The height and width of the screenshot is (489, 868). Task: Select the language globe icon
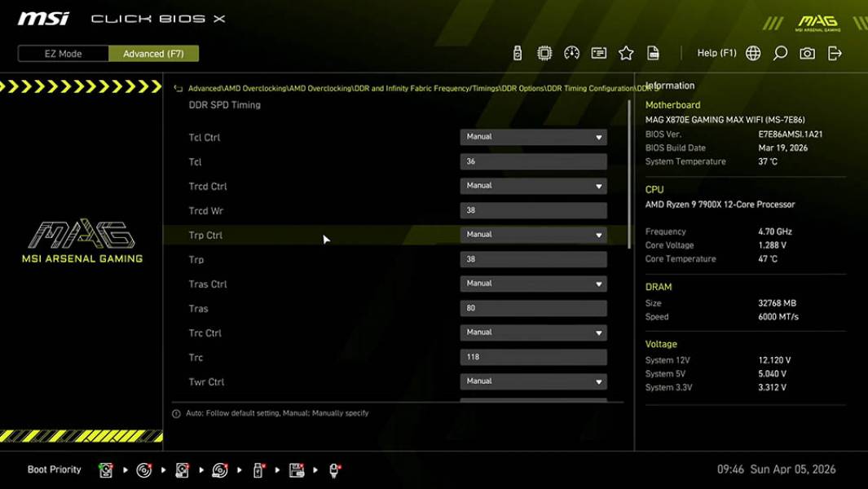click(752, 52)
